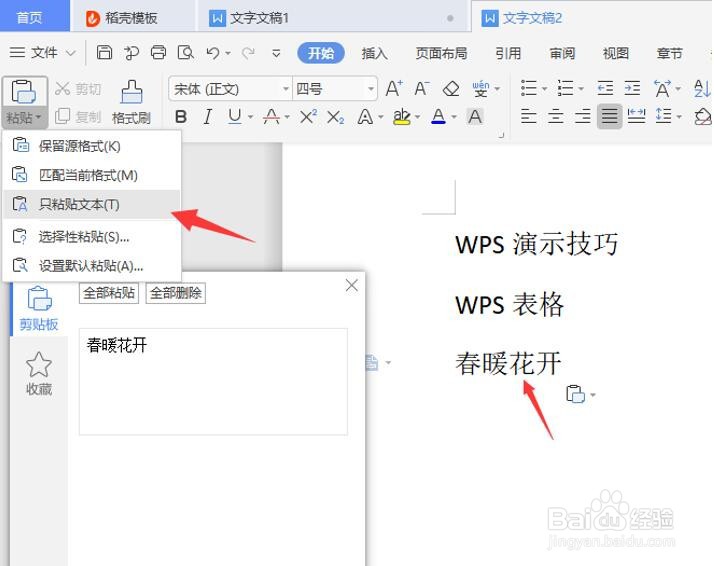
Task: Choose 匹配当前格式(M) paste option
Action: [92, 175]
